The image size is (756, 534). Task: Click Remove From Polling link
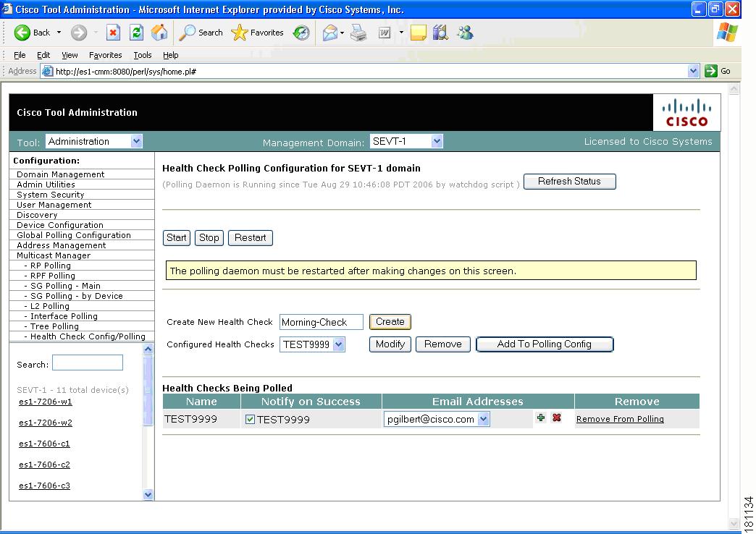click(620, 419)
